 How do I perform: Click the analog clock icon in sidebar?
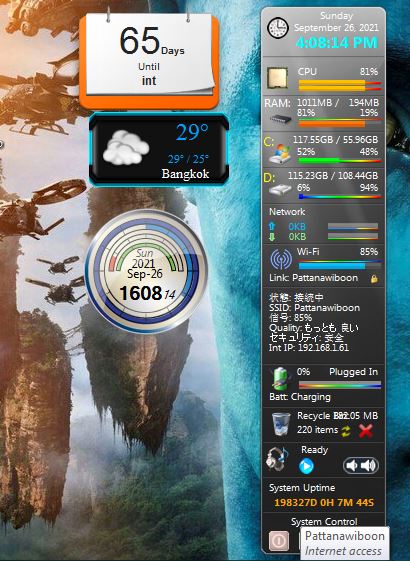coord(278,28)
